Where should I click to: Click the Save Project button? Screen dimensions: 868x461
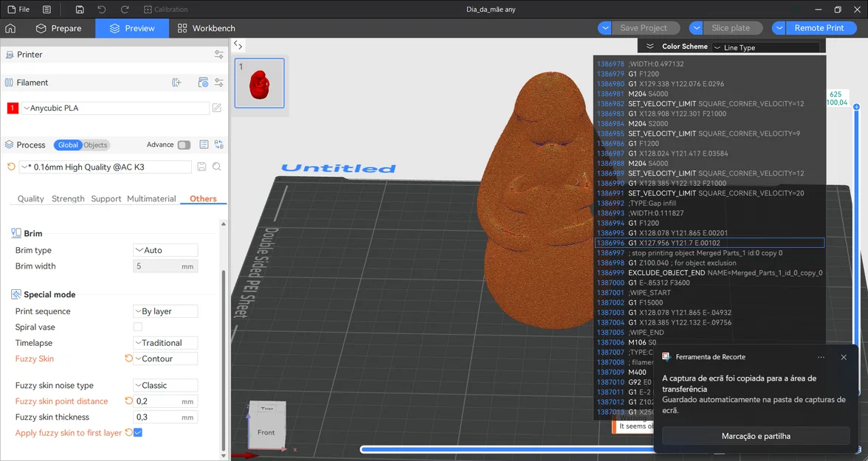tap(644, 28)
